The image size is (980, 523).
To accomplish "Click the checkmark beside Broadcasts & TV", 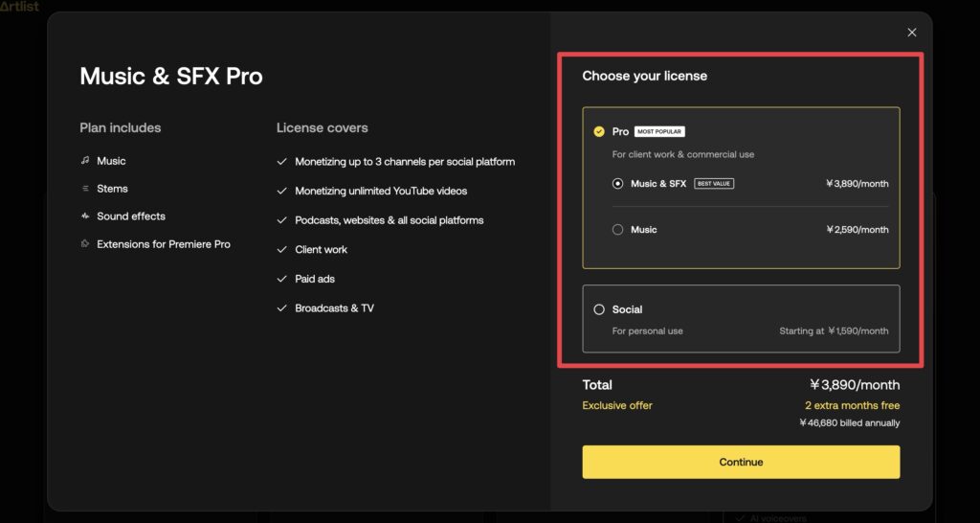I will point(282,308).
